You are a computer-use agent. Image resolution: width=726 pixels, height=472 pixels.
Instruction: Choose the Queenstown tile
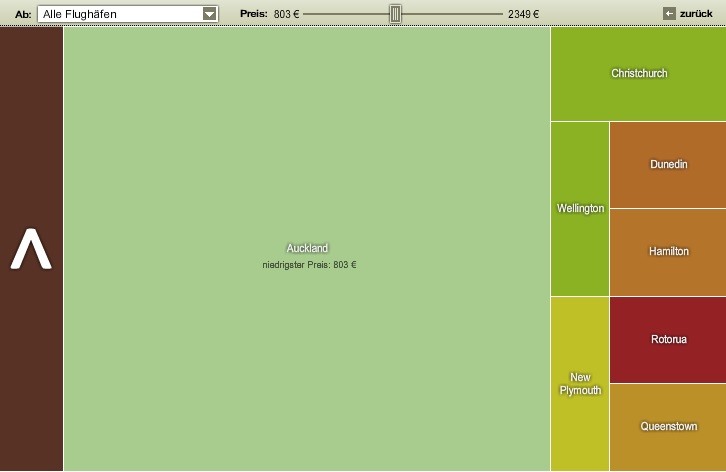[x=668, y=426]
